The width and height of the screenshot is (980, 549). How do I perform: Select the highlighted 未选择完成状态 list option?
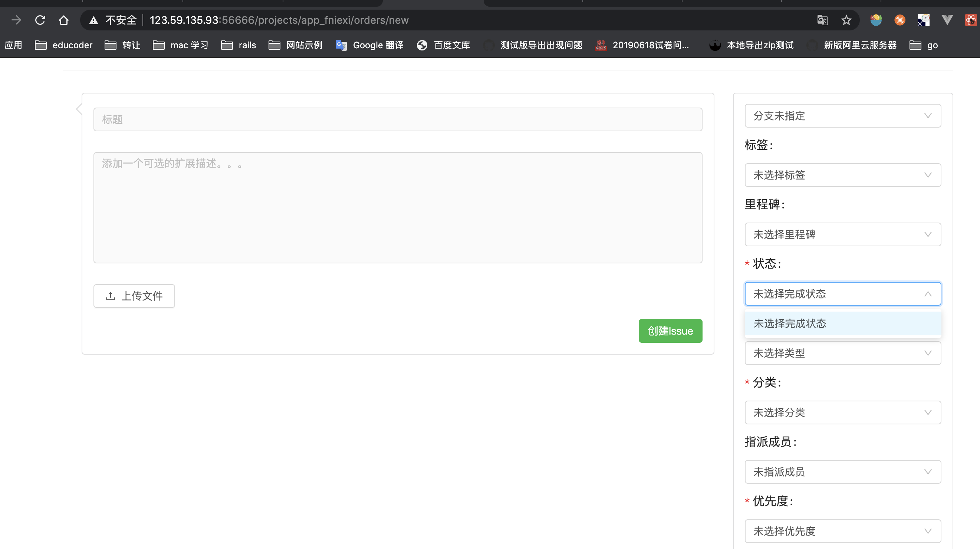pos(843,323)
